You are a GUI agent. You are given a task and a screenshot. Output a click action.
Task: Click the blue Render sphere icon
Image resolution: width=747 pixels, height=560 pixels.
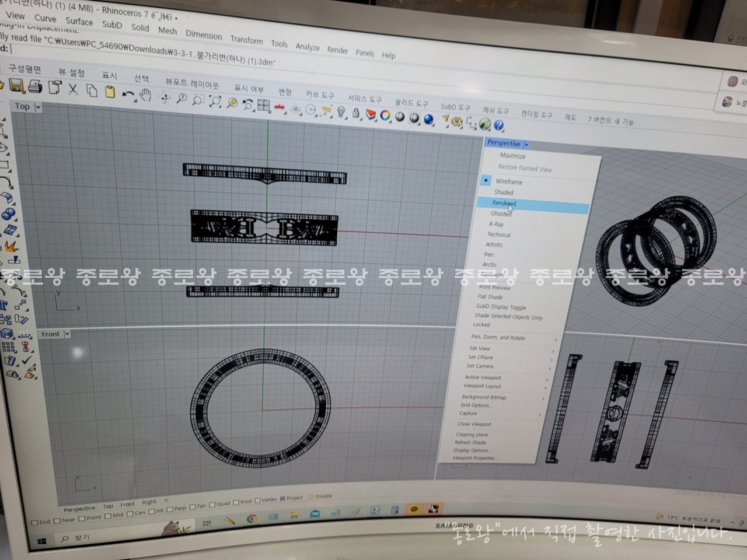[429, 119]
